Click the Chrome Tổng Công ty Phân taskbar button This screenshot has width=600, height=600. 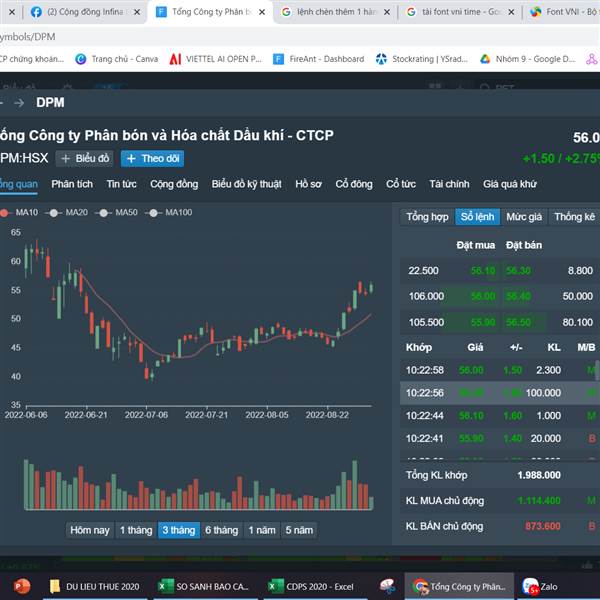tap(459, 586)
